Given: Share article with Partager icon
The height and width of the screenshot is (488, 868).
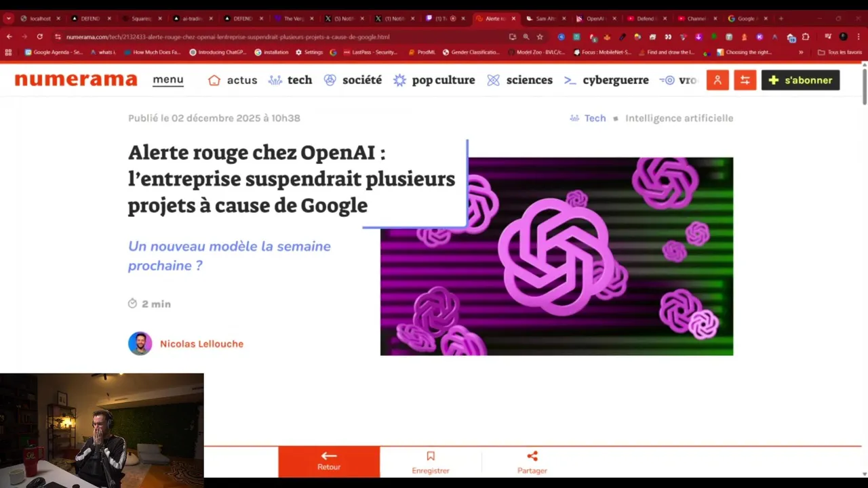Looking at the screenshot, I should [x=532, y=462].
